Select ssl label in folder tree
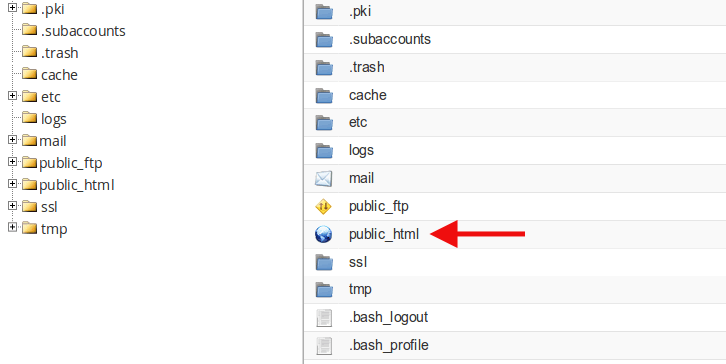The width and height of the screenshot is (726, 364). tap(49, 207)
